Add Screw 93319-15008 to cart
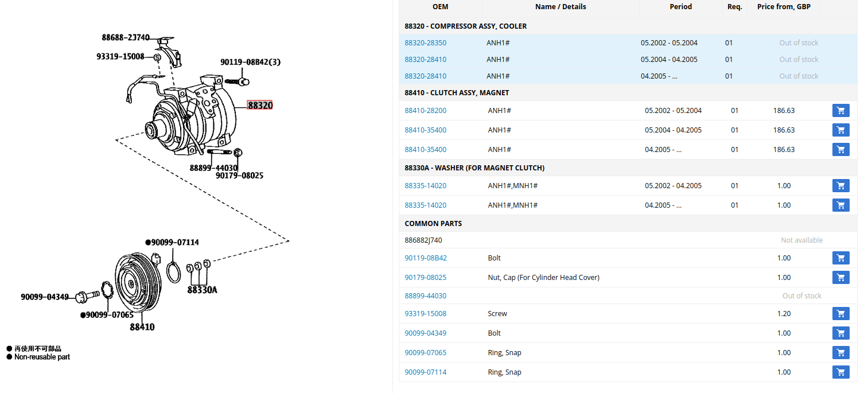Viewport: 868px width, 393px height. [x=840, y=314]
